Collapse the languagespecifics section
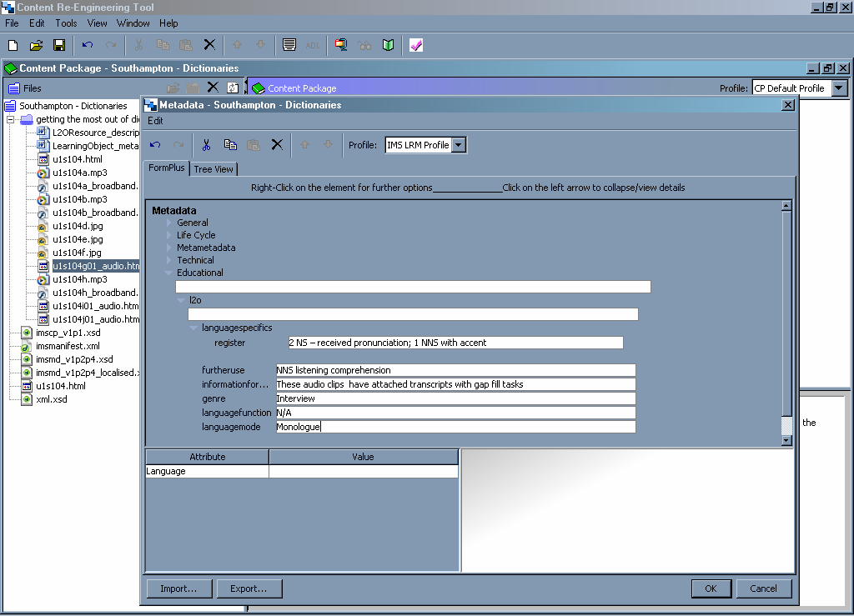Viewport: 854px width, 616px height. click(x=193, y=328)
